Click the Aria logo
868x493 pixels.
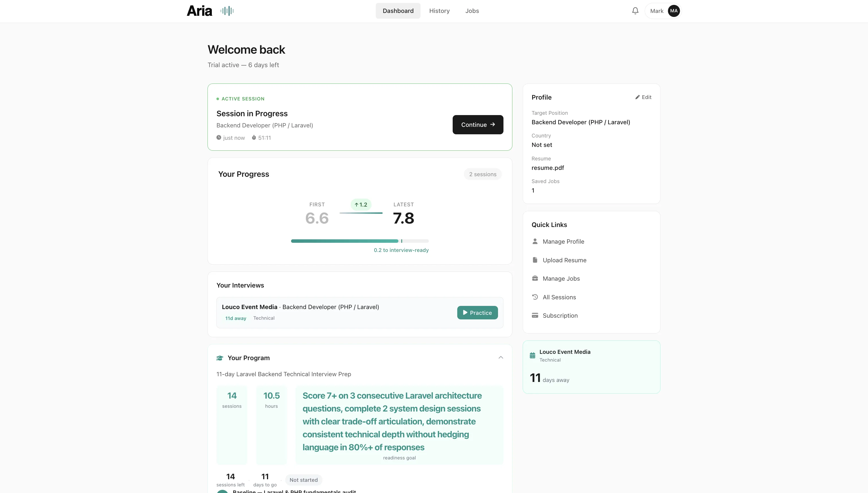click(199, 11)
